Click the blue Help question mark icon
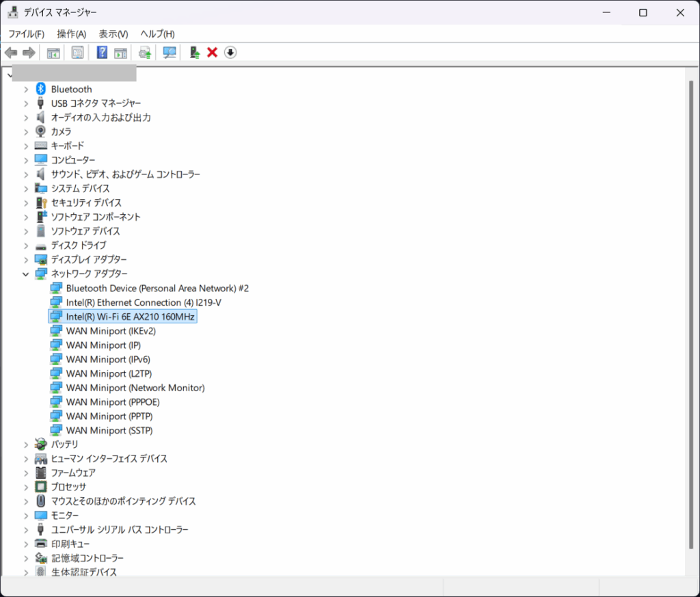This screenshot has width=700, height=597. (x=102, y=53)
